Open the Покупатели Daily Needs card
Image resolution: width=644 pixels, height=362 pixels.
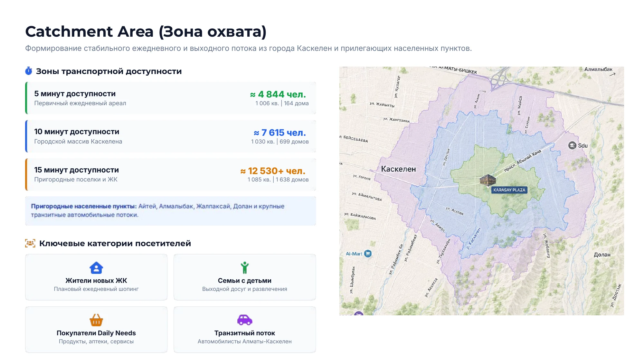tap(96, 330)
